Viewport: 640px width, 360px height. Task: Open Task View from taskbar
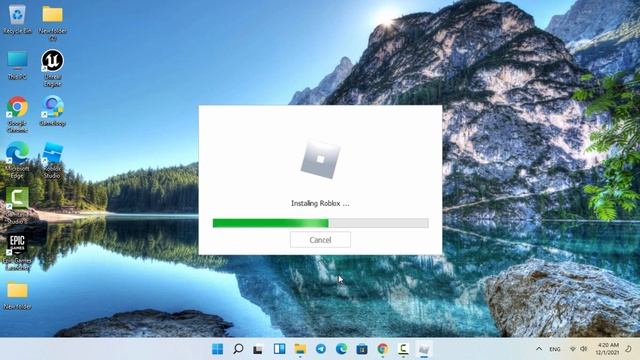(x=258, y=349)
